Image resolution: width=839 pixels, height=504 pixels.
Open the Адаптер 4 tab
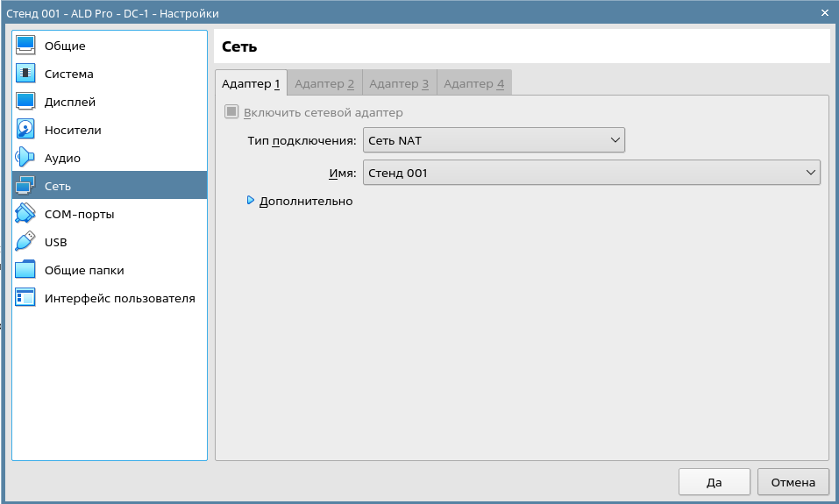point(473,84)
